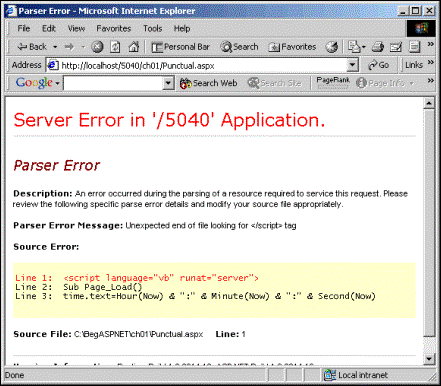Open the Favorites menu
The image size is (441, 386).
point(114,29)
